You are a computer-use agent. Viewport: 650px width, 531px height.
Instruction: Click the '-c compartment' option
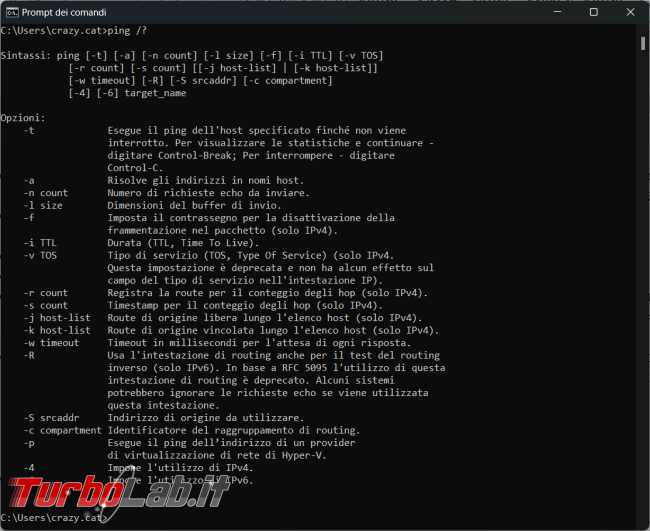(x=63, y=430)
